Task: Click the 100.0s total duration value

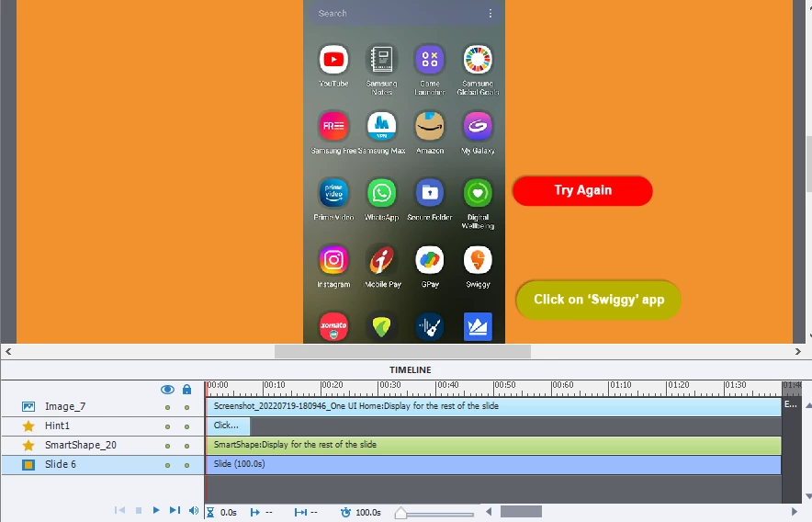Action: pos(368,513)
